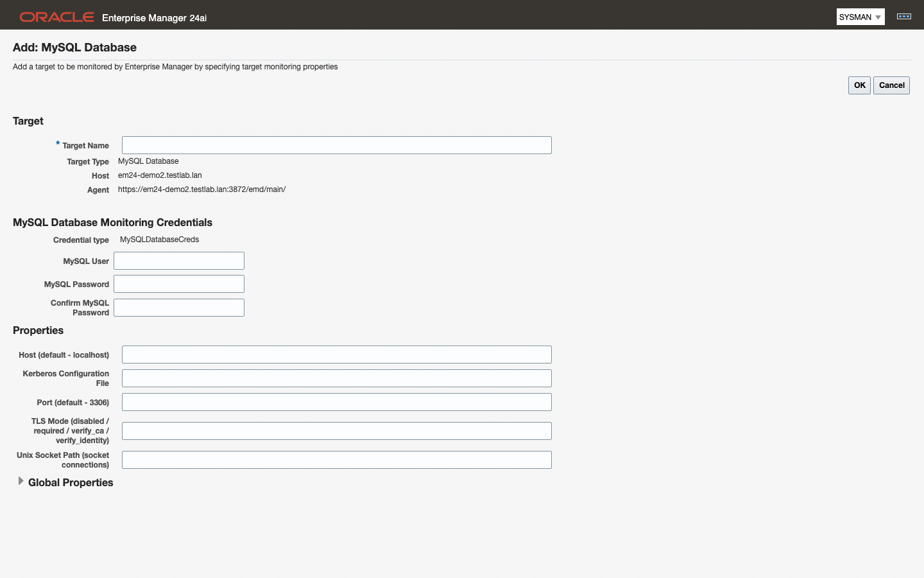The width and height of the screenshot is (924, 578).
Task: Click the 'MySQL Database Monitoring Credentials' heading
Action: [x=112, y=222]
